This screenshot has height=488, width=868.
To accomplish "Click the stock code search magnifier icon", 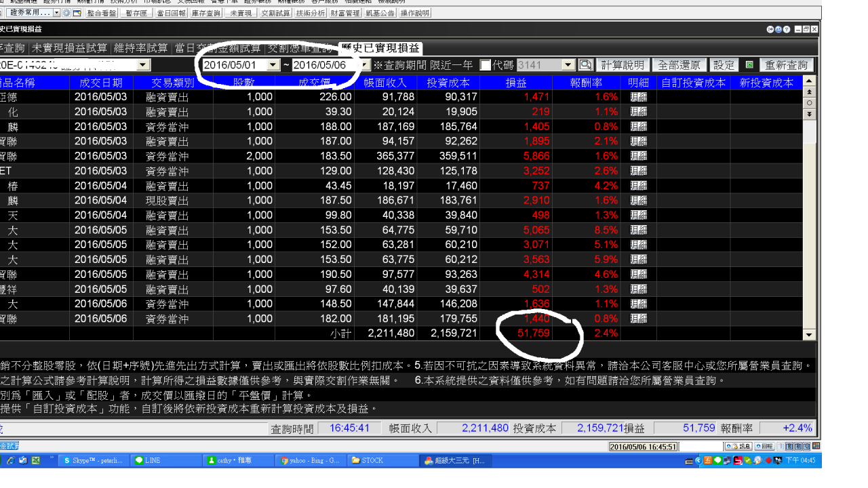I will [x=586, y=65].
